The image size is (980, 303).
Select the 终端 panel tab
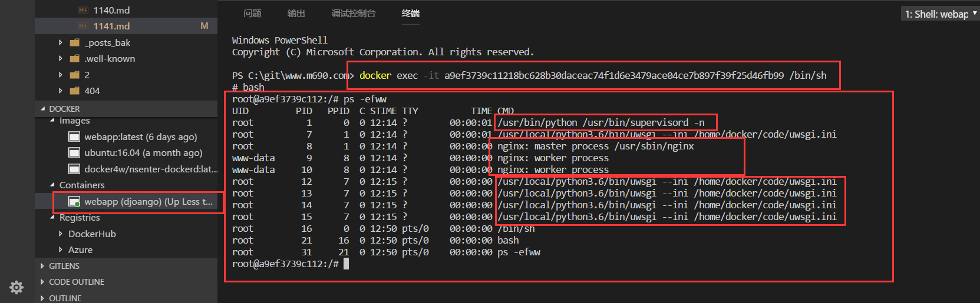(x=411, y=13)
